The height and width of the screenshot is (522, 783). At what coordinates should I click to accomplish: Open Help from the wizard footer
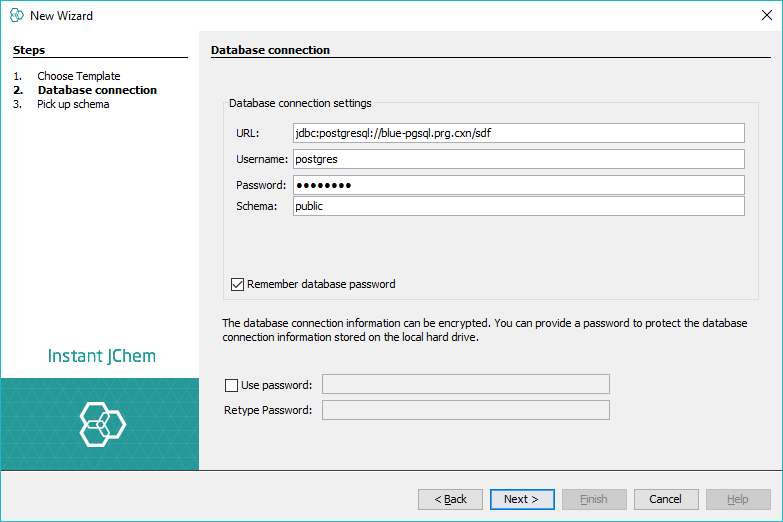coord(738,499)
